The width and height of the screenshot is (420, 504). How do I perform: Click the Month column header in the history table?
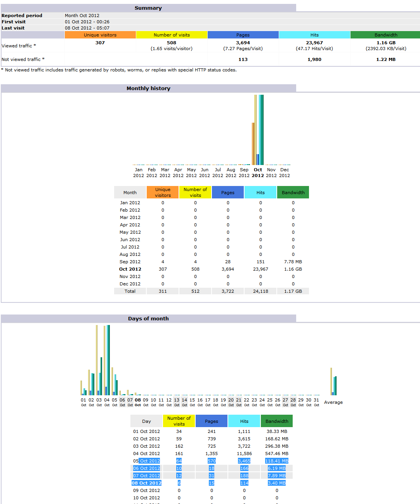(130, 193)
